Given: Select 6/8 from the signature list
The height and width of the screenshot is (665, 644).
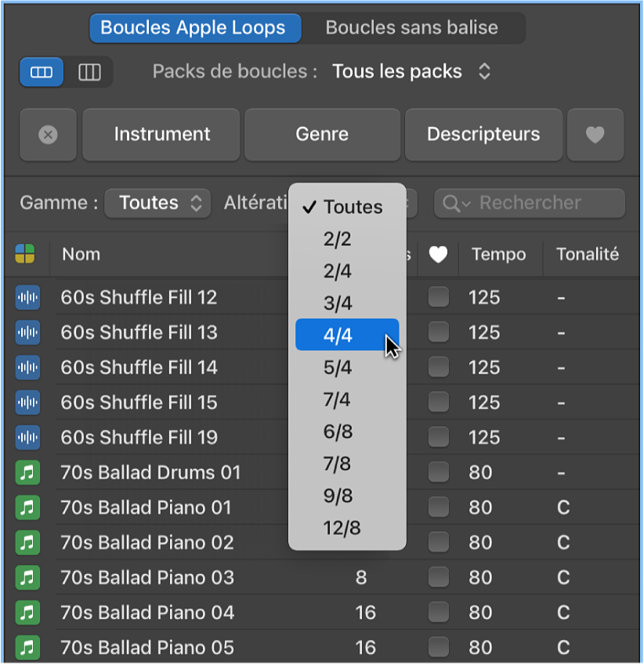Looking at the screenshot, I should (x=347, y=432).
